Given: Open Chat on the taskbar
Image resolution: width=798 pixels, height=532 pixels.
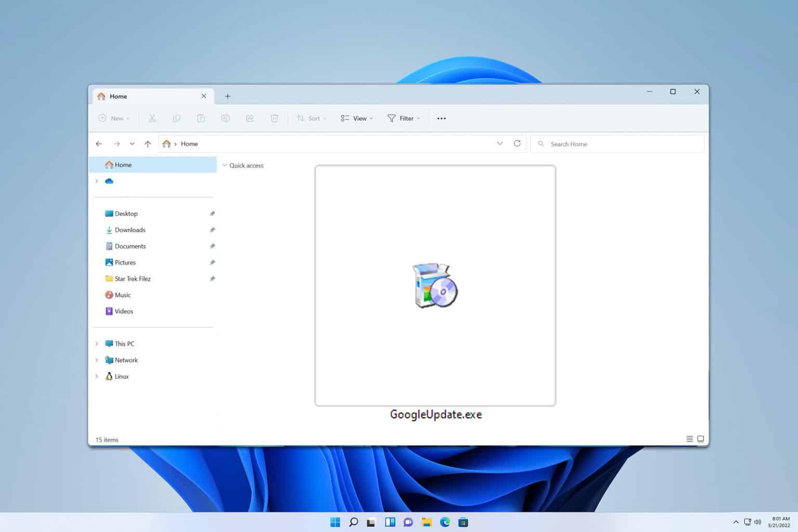Looking at the screenshot, I should pyautogui.click(x=408, y=522).
